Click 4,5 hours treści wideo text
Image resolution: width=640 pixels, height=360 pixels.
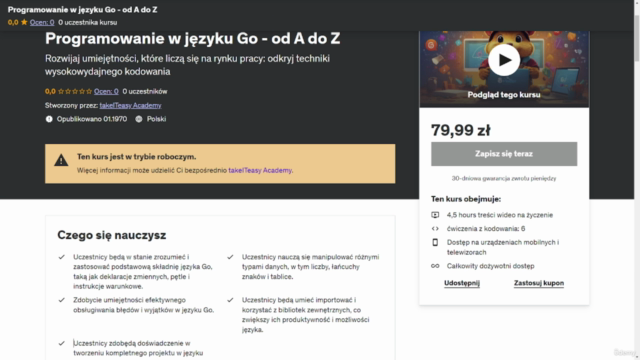pos(500,215)
